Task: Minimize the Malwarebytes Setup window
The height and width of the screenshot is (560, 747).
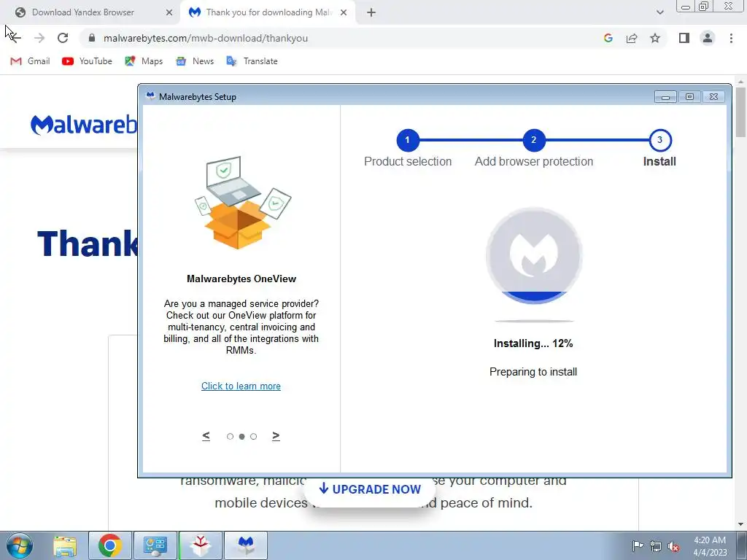Action: [x=665, y=97]
